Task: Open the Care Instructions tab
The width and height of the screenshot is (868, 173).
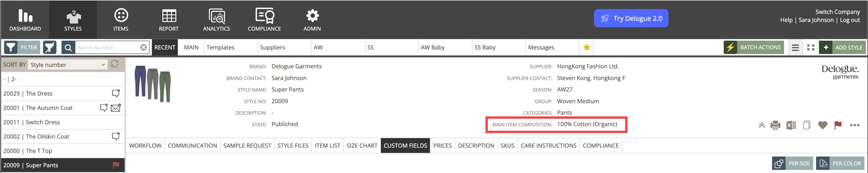Action: pyautogui.click(x=548, y=146)
